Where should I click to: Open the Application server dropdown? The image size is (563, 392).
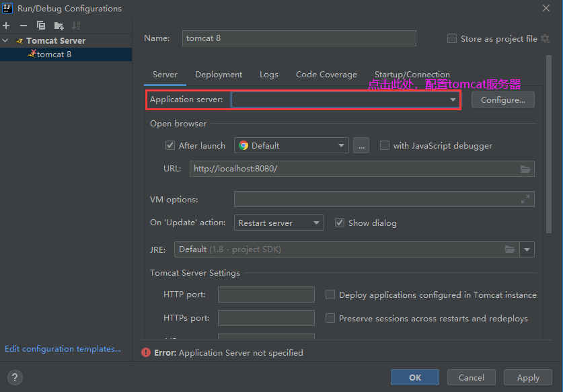[346, 100]
